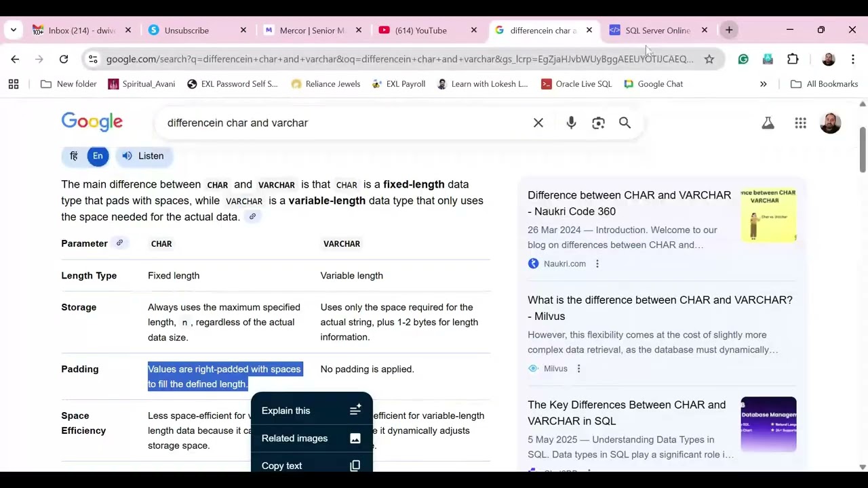Click the highlighted padding text in CHAR column
This screenshot has height=488, width=868.
pyautogui.click(x=224, y=376)
